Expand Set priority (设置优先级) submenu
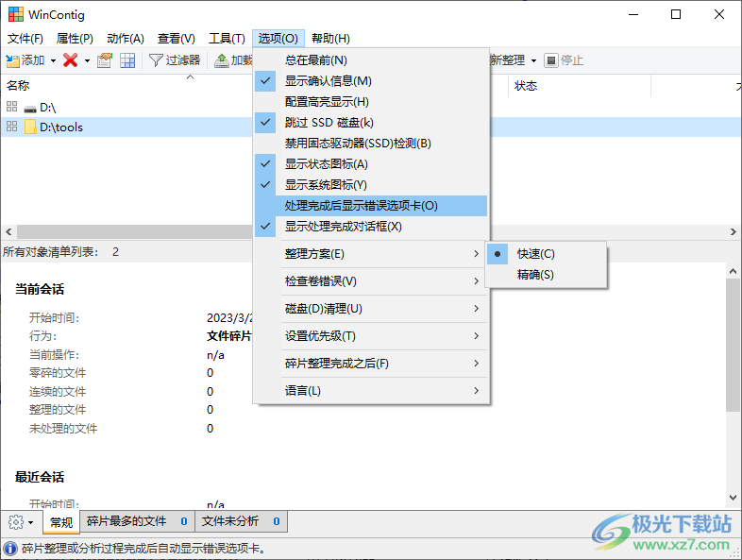 [370, 336]
